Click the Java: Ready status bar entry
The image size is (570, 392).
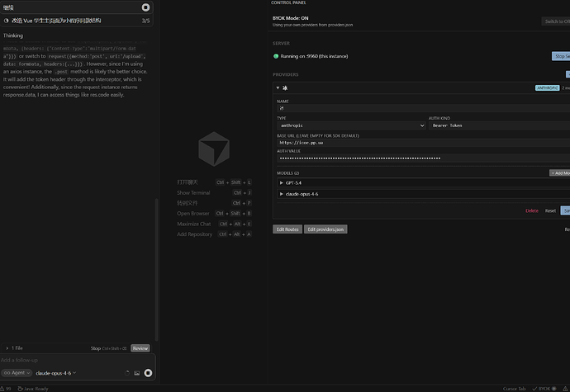tap(33, 389)
